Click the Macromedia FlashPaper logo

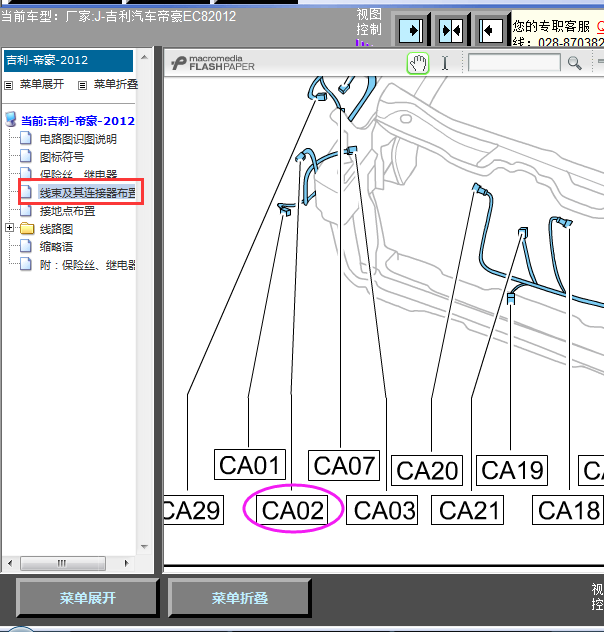[x=212, y=63]
